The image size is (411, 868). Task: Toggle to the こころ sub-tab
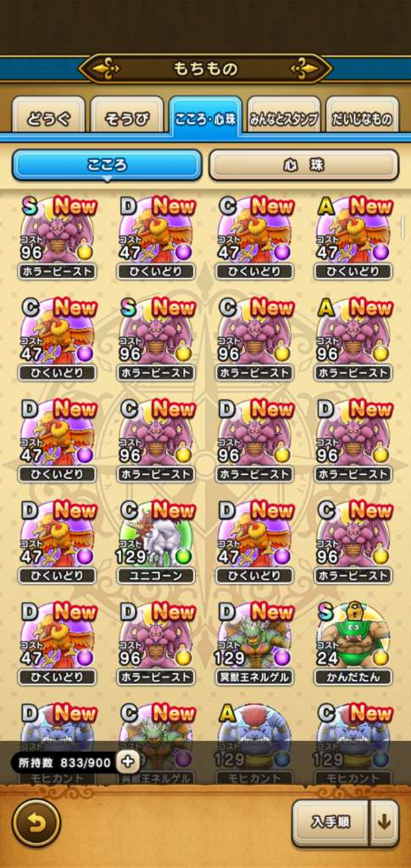pos(107,165)
